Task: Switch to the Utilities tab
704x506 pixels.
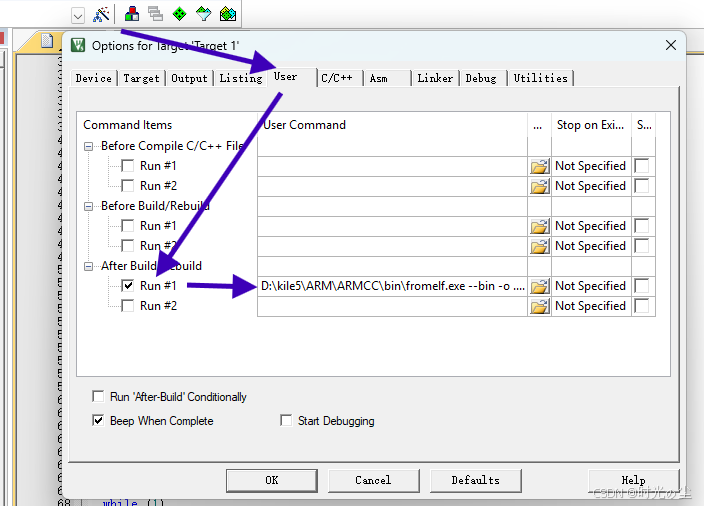Action: click(541, 78)
